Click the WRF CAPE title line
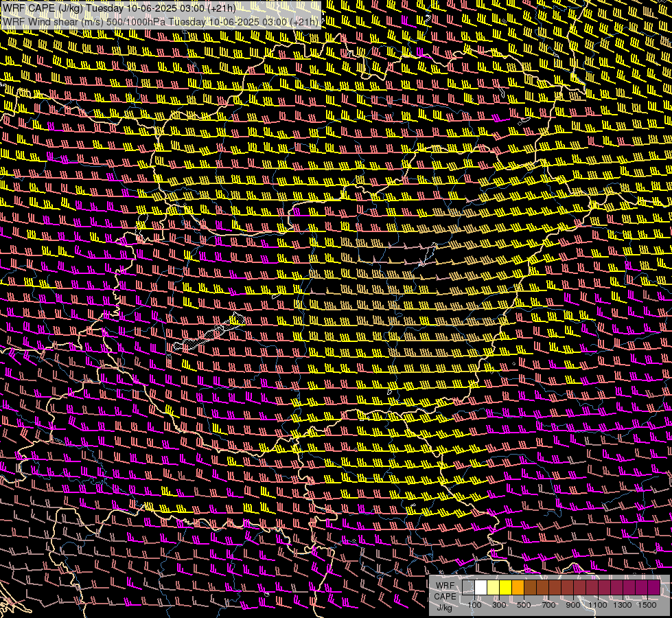This screenshot has height=618, width=672. pos(119,8)
